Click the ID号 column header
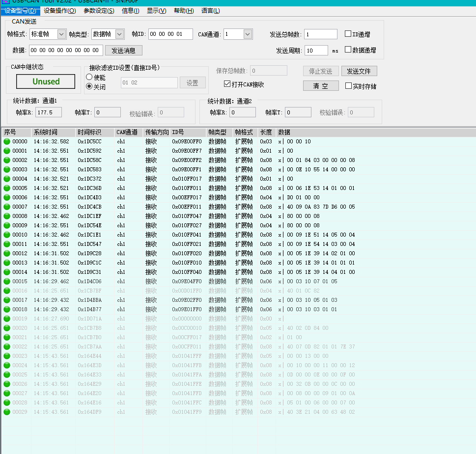Viewport: 476px width, 454px height. [188, 132]
